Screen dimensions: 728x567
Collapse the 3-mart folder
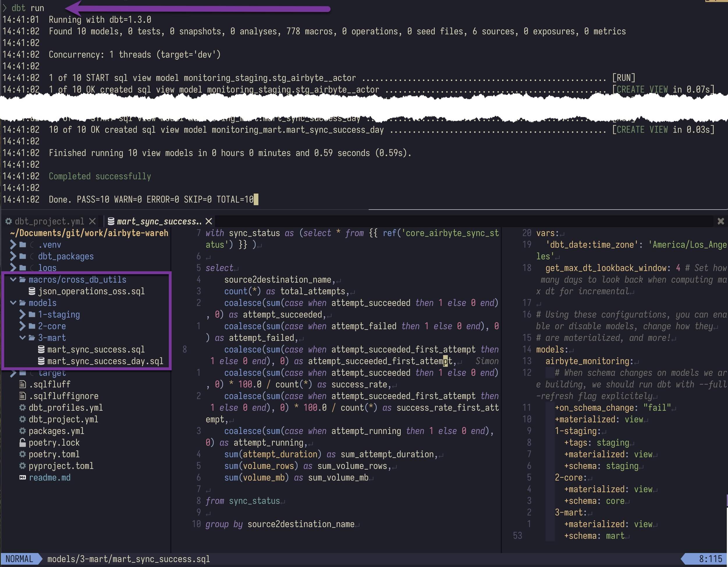coord(22,338)
